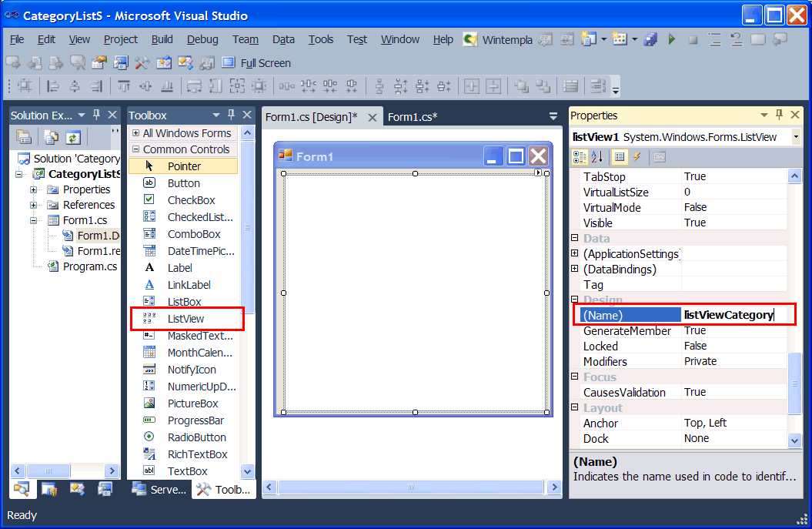Show the Events lightning bolt list
The image size is (812, 529).
(637, 157)
